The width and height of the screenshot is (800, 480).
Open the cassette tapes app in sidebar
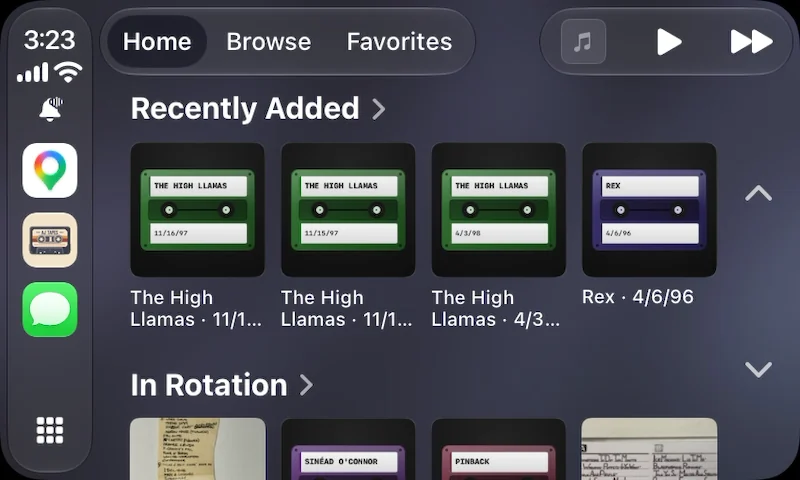coord(50,240)
